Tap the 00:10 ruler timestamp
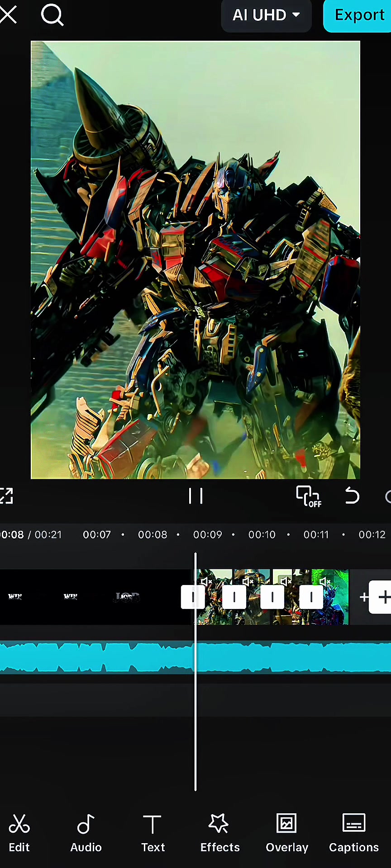 click(262, 534)
